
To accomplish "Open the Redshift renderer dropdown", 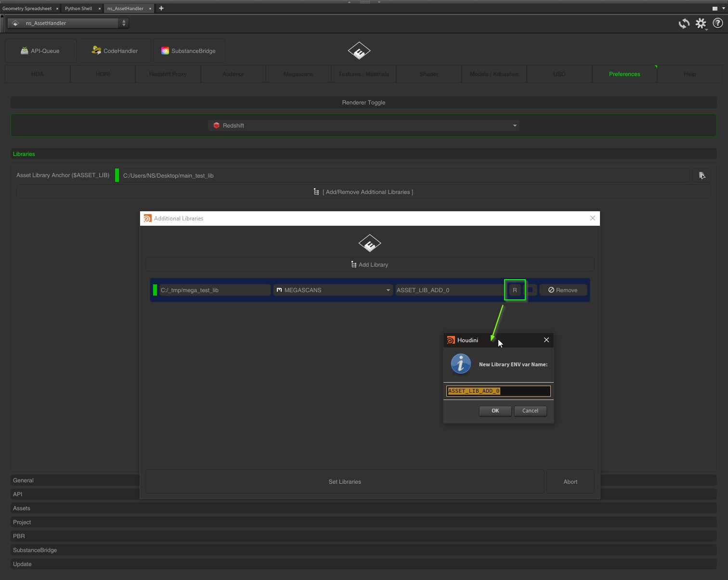I will point(364,126).
